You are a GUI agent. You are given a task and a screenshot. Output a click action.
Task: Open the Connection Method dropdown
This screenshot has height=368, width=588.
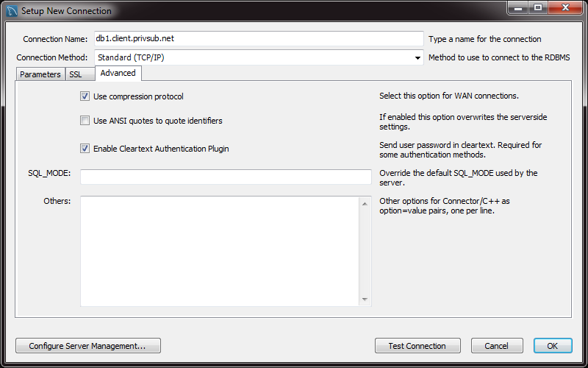(259, 57)
